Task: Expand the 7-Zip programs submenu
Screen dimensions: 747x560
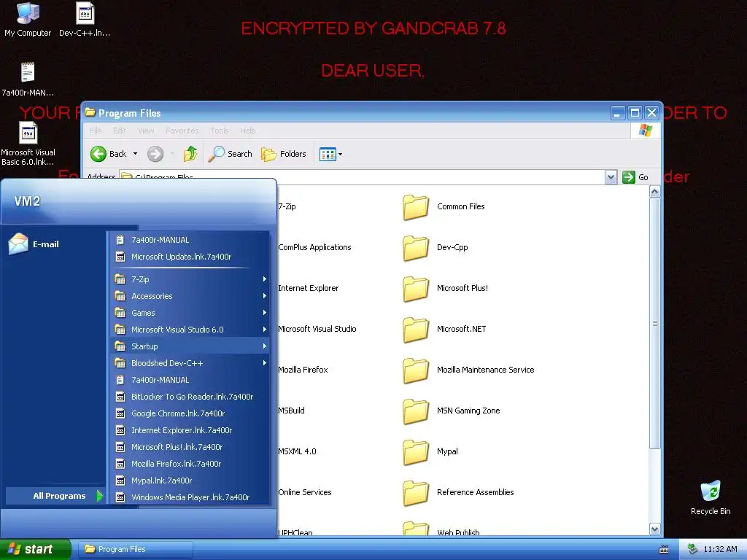Action: (190, 279)
